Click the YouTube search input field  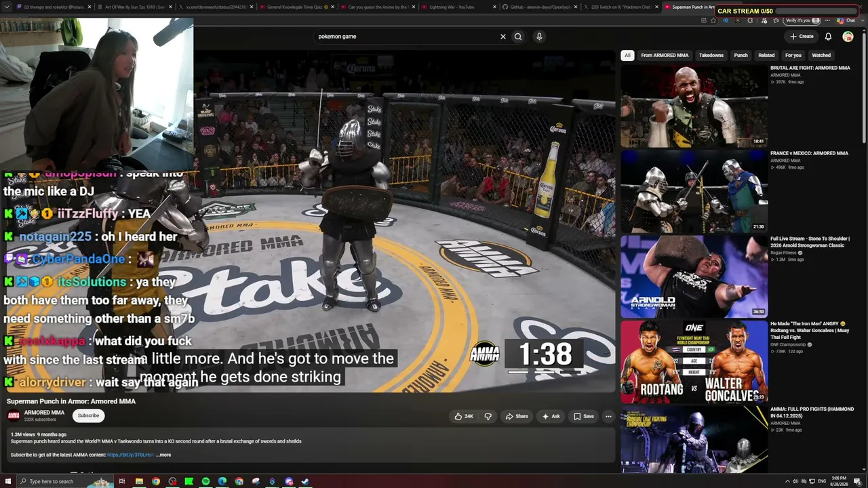click(407, 37)
